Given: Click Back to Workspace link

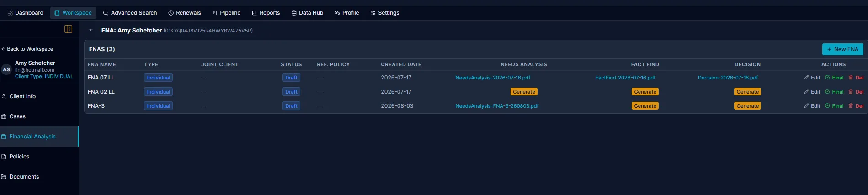Looking at the screenshot, I should 27,49.
